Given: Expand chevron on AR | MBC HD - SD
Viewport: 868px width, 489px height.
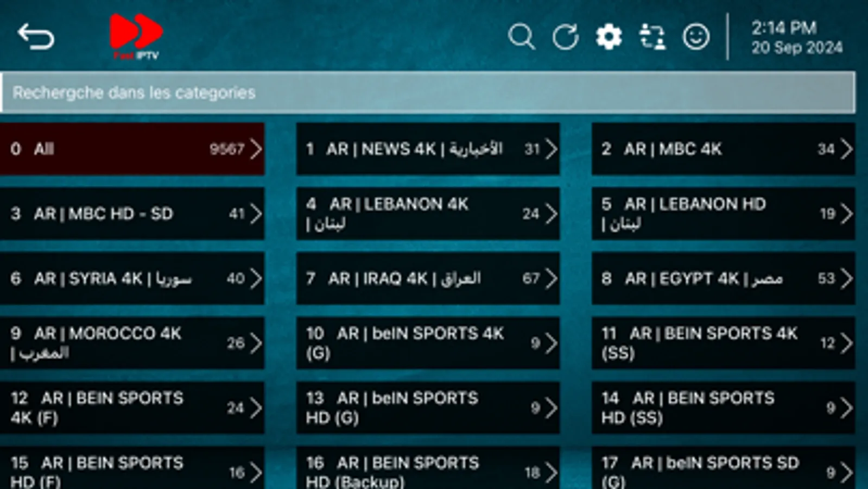Looking at the screenshot, I should pyautogui.click(x=256, y=214).
